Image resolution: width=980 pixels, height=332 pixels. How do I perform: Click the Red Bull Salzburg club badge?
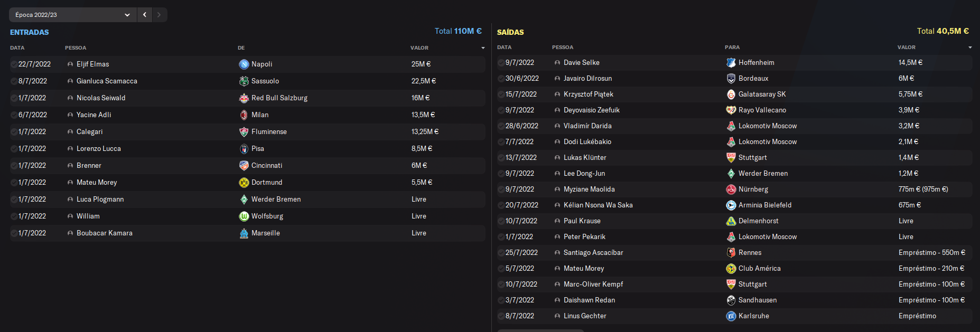point(244,98)
